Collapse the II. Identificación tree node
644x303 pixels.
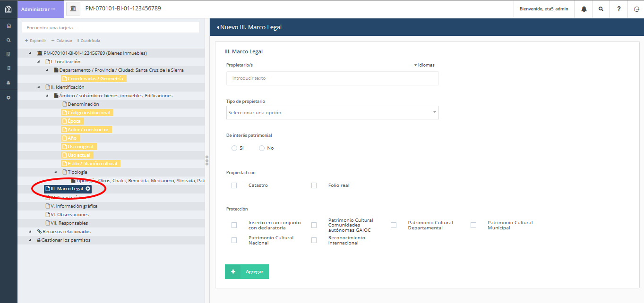click(x=39, y=87)
